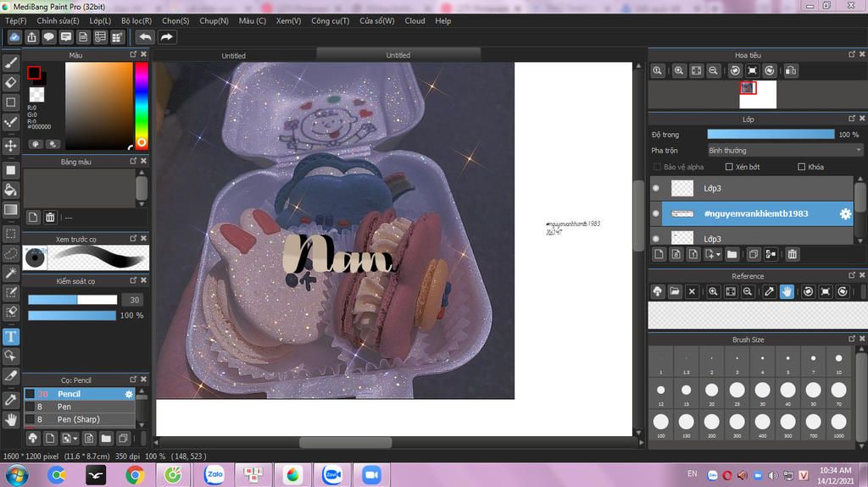The image size is (868, 487).
Task: Click the Redo arrow in toolbar
Action: [x=166, y=37]
